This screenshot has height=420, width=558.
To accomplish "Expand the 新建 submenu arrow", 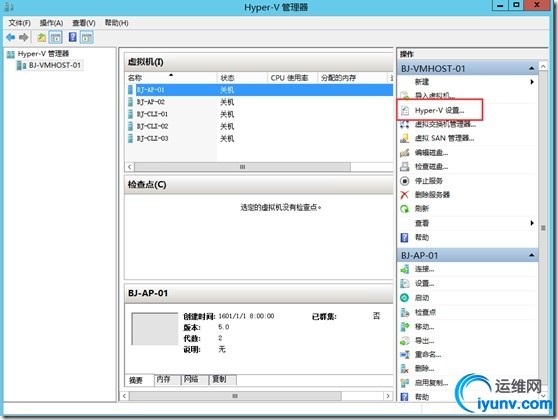I will tap(532, 82).
